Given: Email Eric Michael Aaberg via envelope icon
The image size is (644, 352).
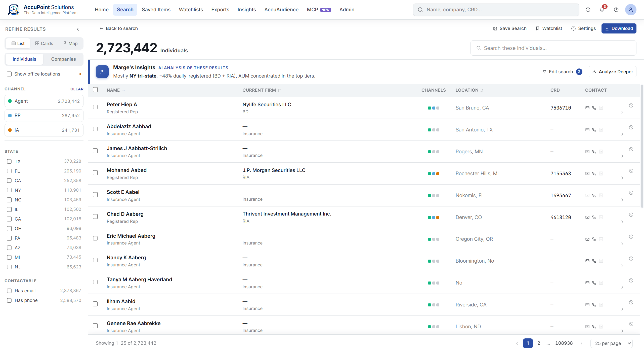Looking at the screenshot, I should pyautogui.click(x=587, y=239).
